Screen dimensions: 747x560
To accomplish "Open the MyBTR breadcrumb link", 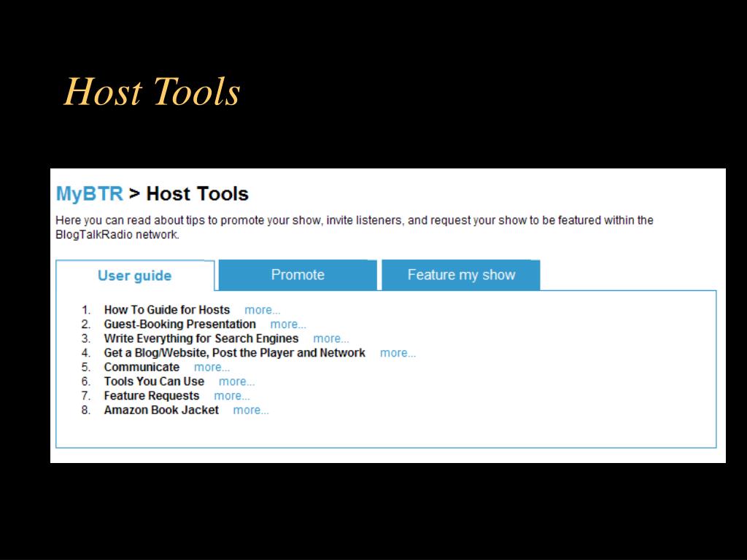I will pos(90,194).
